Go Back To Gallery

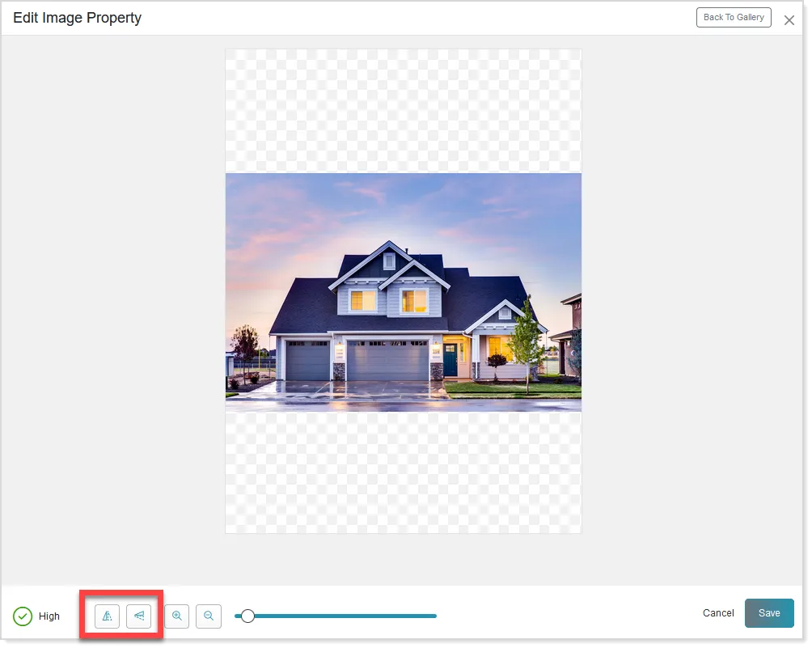734,18
